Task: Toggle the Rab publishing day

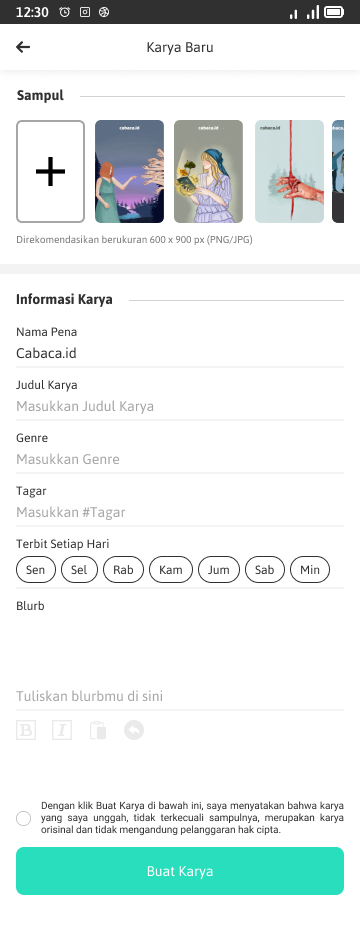Action: click(x=123, y=570)
